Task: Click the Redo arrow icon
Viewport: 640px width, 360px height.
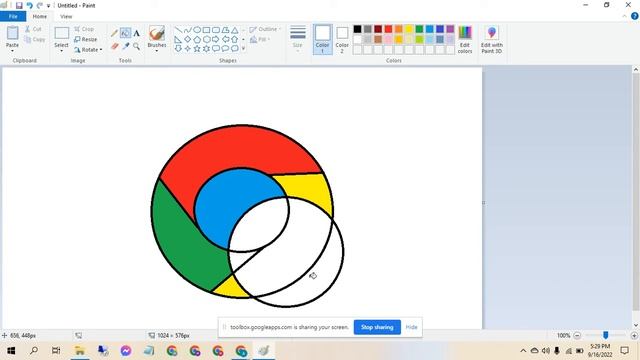Action: (x=40, y=5)
